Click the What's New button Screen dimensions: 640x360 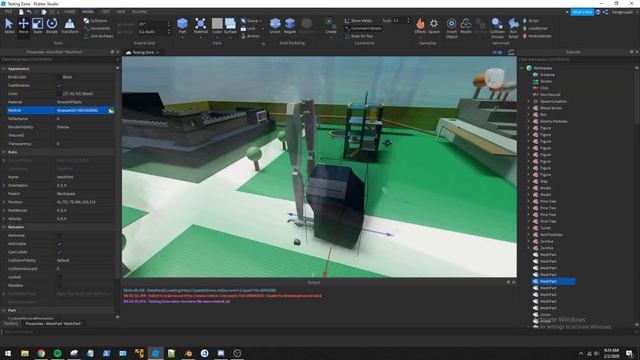pos(582,12)
